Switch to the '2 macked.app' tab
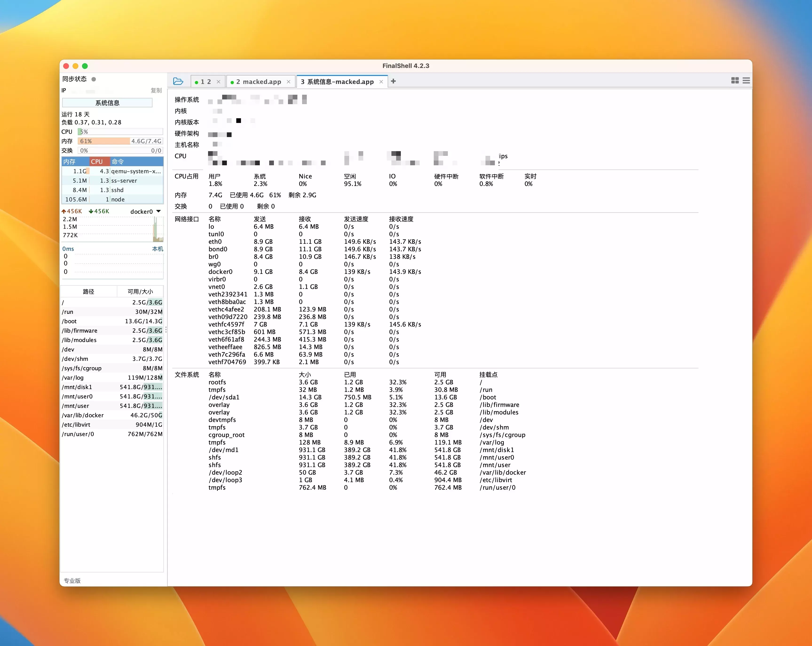The width and height of the screenshot is (812, 646). (258, 82)
